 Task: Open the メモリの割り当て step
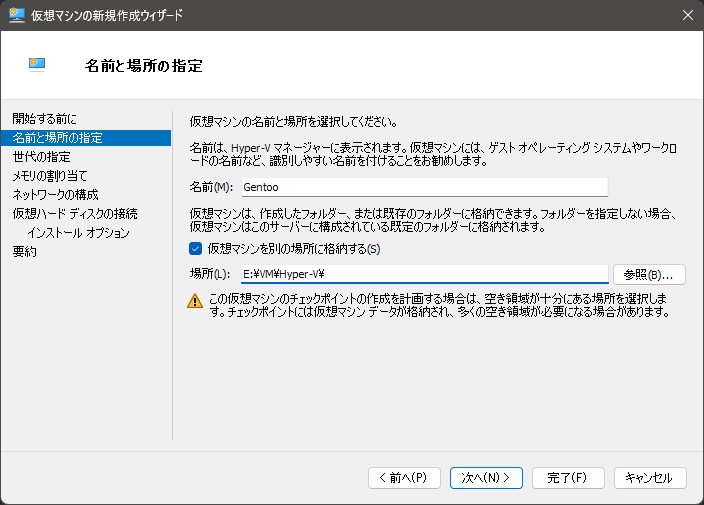[49, 176]
